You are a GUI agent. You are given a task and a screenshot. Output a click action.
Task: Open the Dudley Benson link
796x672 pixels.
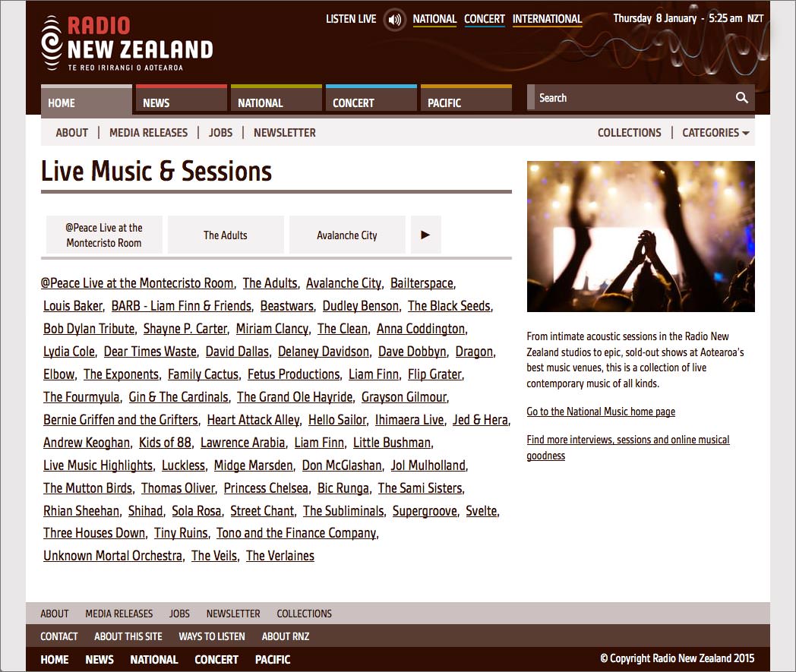pyautogui.click(x=361, y=306)
